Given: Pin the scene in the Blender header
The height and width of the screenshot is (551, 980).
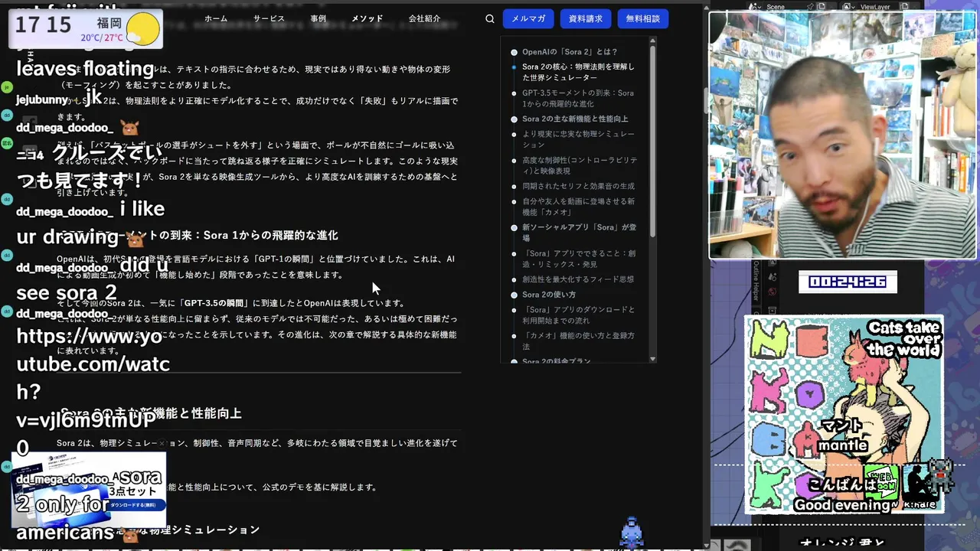Looking at the screenshot, I should click(810, 7).
